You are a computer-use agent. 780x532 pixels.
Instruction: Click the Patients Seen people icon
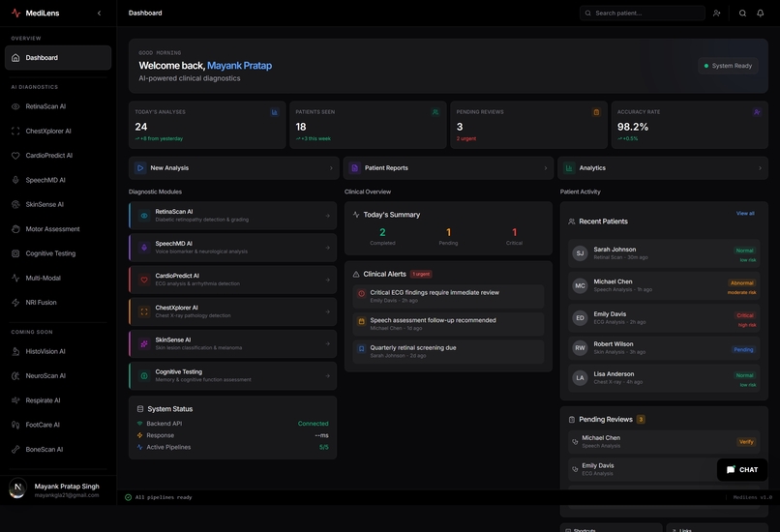pyautogui.click(x=435, y=112)
